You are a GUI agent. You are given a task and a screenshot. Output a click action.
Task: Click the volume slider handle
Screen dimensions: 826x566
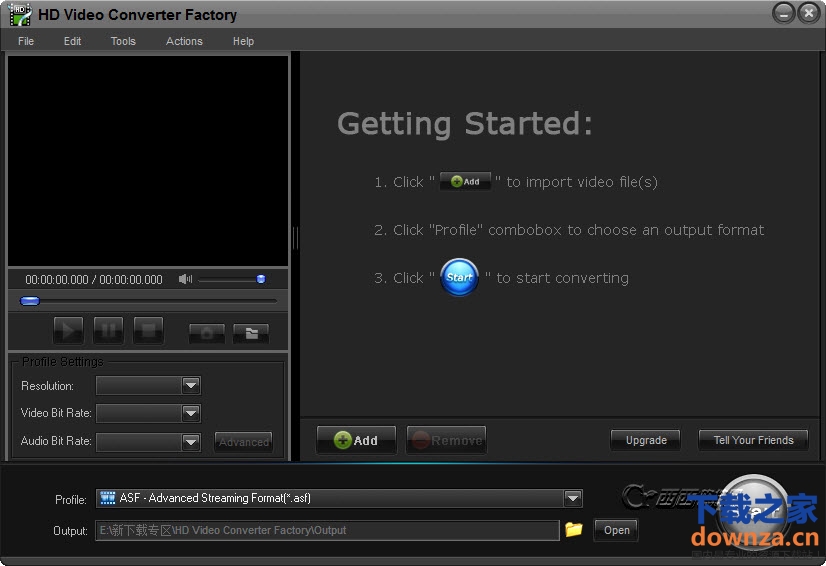click(x=261, y=279)
